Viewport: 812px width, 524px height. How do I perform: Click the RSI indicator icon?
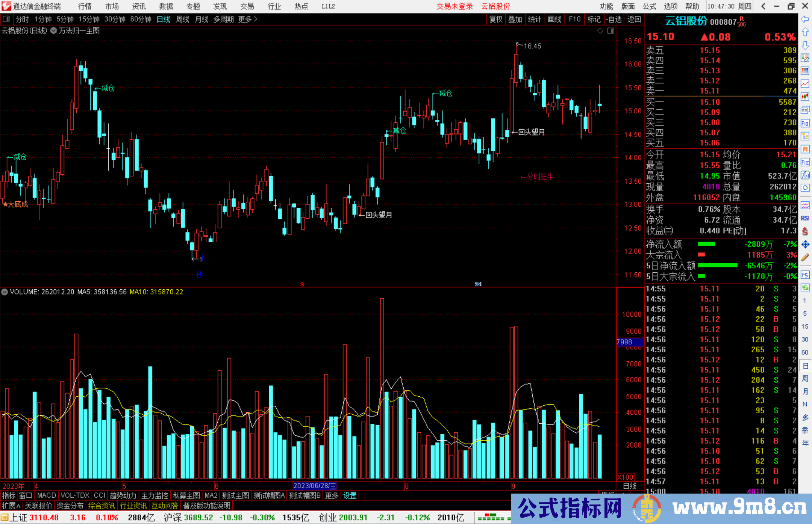click(x=805, y=218)
